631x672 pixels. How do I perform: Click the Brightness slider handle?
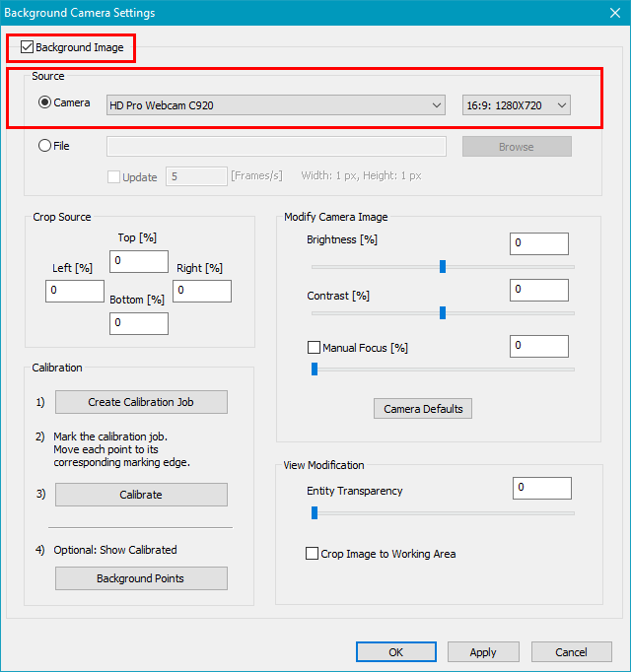coord(443,266)
